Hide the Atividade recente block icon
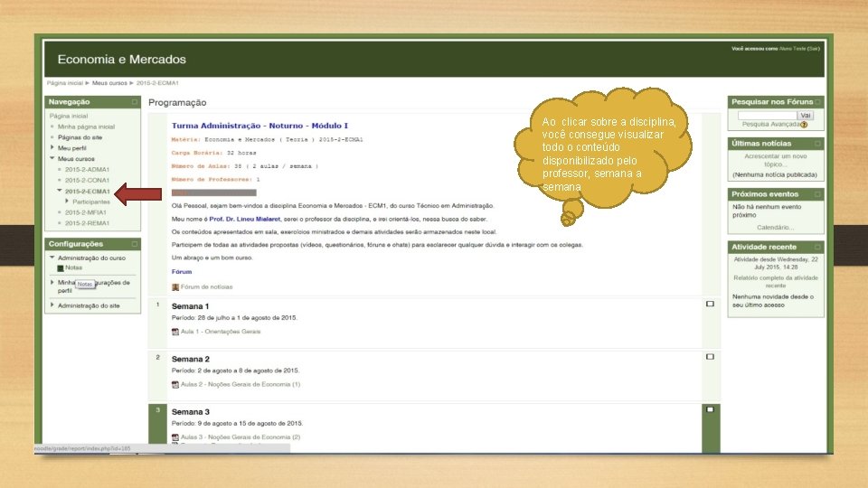Image resolution: width=868 pixels, height=488 pixels. (x=817, y=247)
